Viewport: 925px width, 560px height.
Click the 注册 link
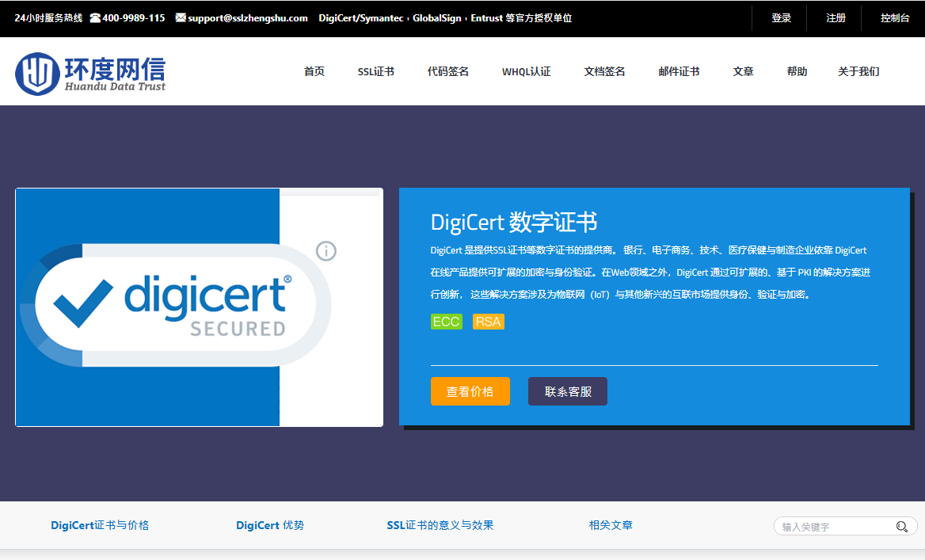836,18
